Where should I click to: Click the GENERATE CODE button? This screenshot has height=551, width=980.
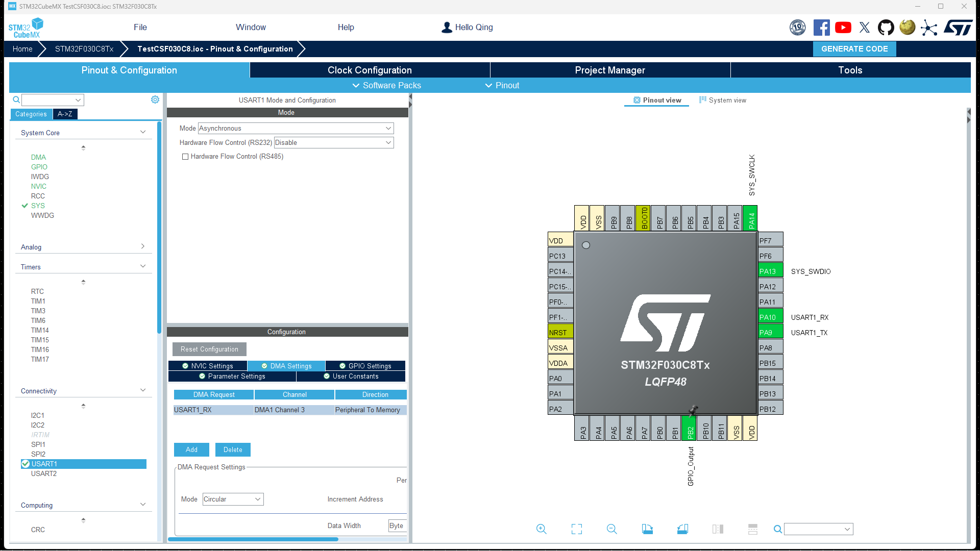854,49
